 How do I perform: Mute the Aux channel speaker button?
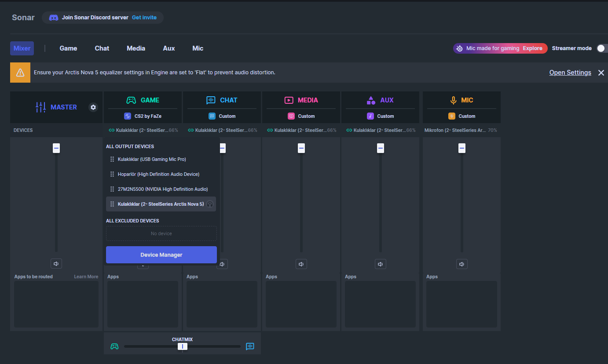381,264
